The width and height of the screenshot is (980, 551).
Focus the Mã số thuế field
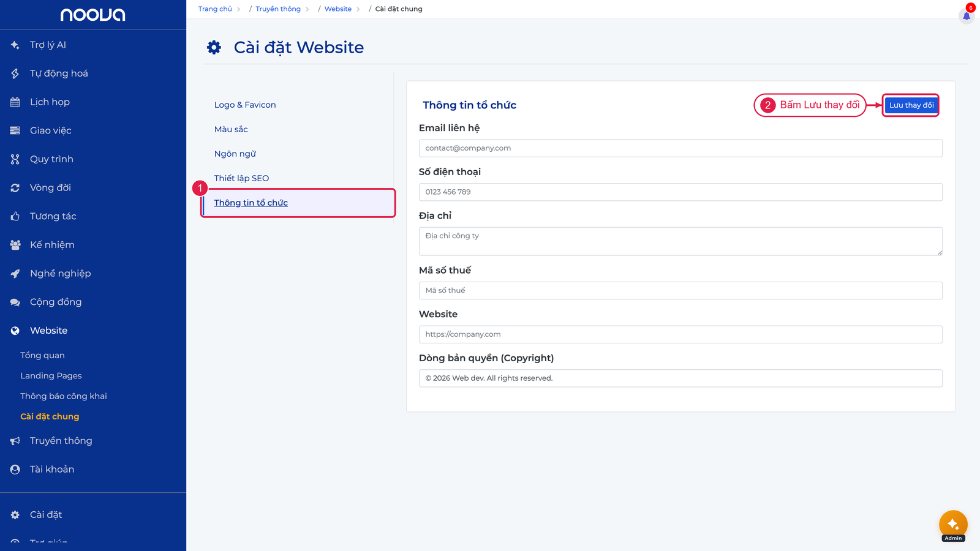click(x=680, y=291)
